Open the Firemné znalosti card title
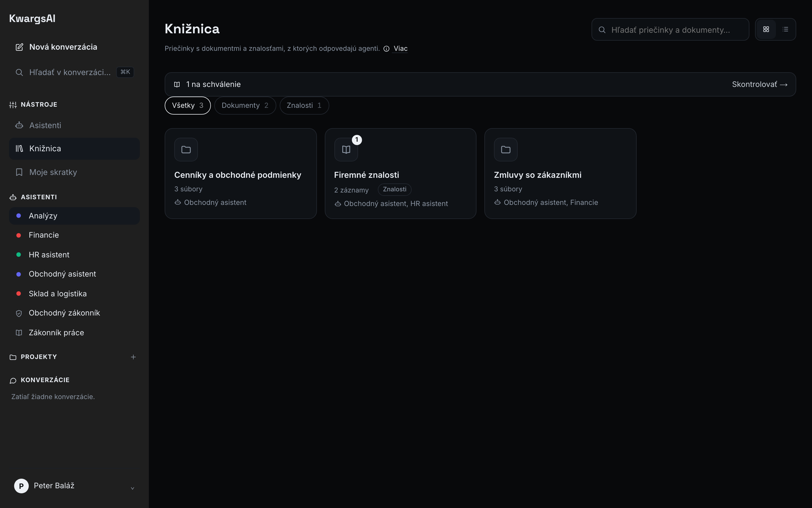812x508 pixels. [367, 175]
